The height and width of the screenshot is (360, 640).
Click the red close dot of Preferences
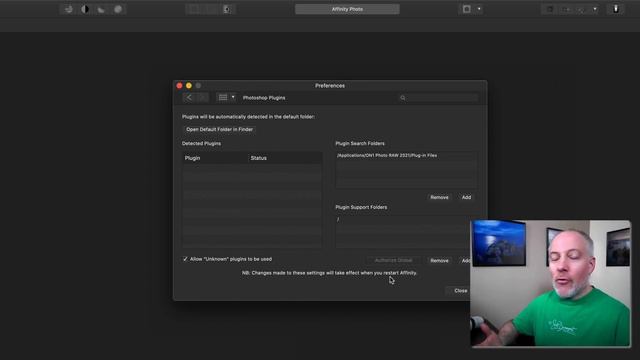(179, 86)
